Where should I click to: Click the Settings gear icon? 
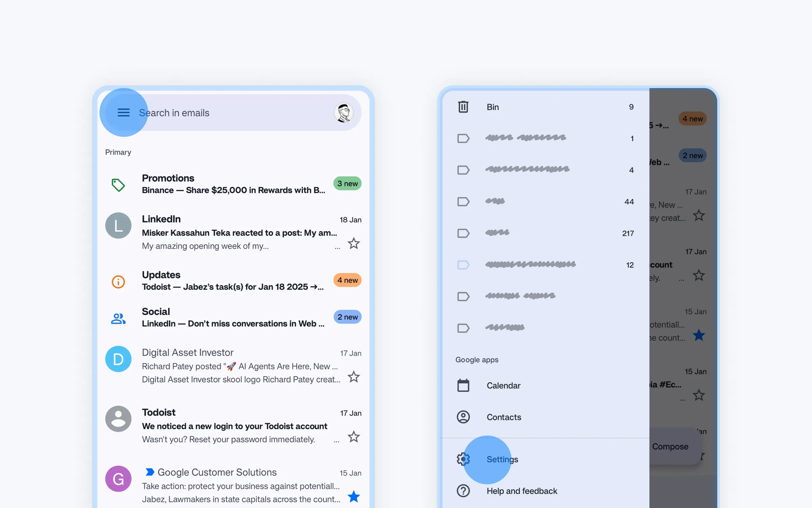tap(463, 459)
